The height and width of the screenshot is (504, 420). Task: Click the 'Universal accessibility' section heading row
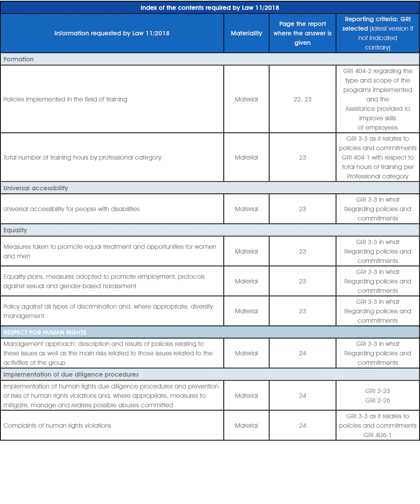tap(36, 188)
